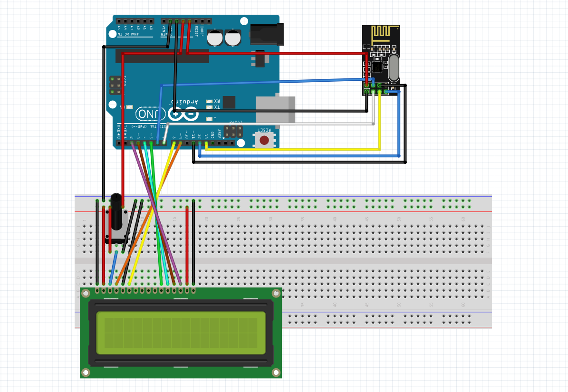
Task: Click the TX LED on the Arduino
Action: click(x=209, y=107)
